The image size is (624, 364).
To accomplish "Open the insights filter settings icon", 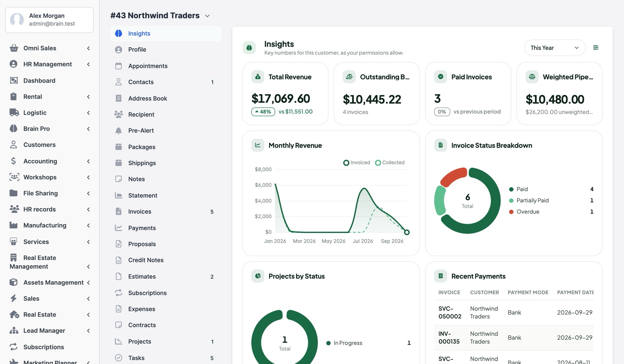I will click(595, 47).
